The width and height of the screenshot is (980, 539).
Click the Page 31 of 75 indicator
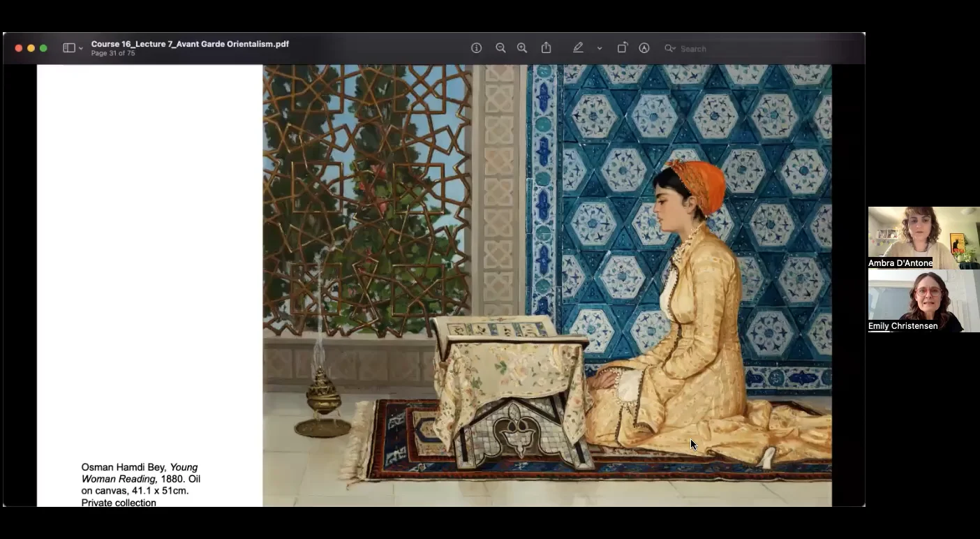point(113,53)
